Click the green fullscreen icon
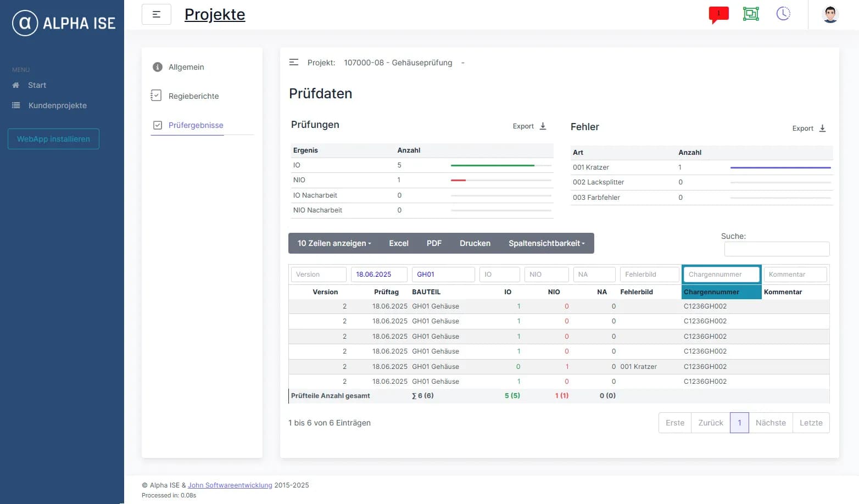Viewport: 859px width, 504px height. pyautogui.click(x=751, y=14)
